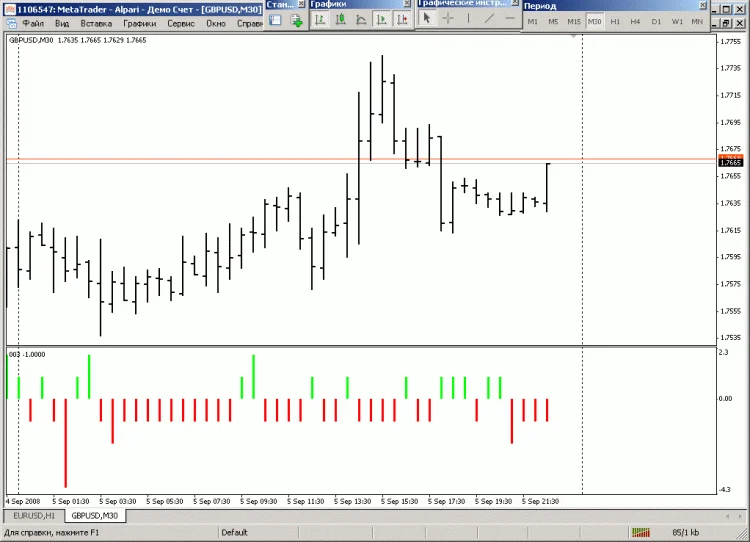Open the Окно menu
This screenshot has width=750, height=542.
pos(216,23)
